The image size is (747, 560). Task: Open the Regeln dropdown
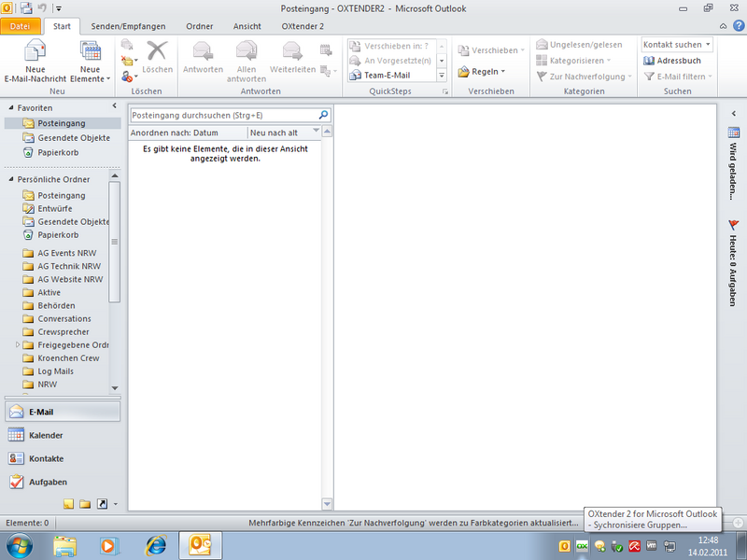pyautogui.click(x=482, y=72)
